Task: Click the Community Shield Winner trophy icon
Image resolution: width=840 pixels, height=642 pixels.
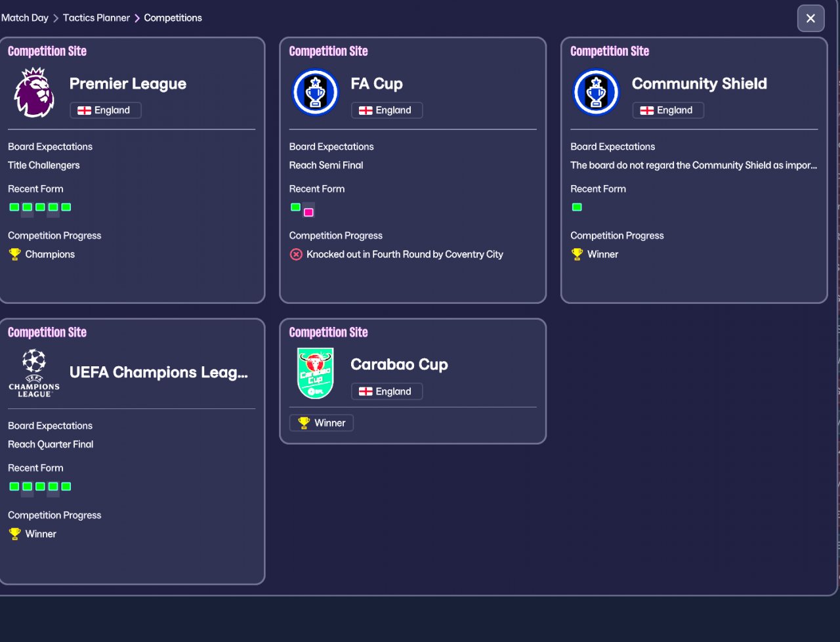Action: coord(577,254)
